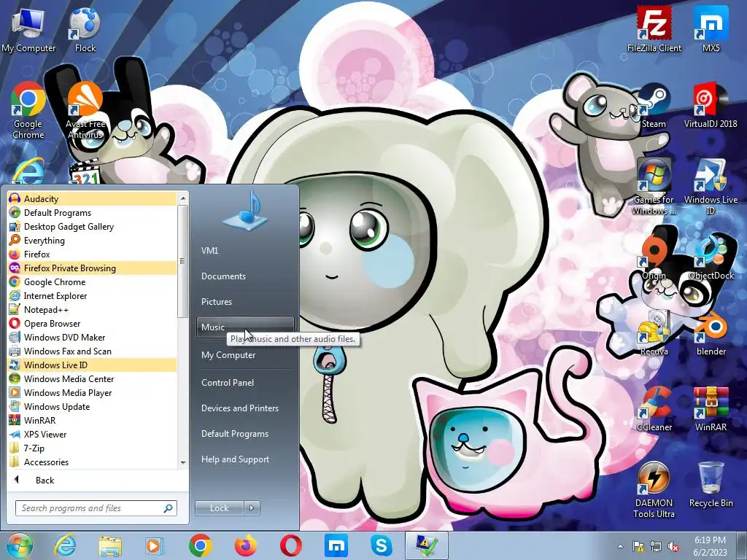Open Audacity from the programs list

92,198
